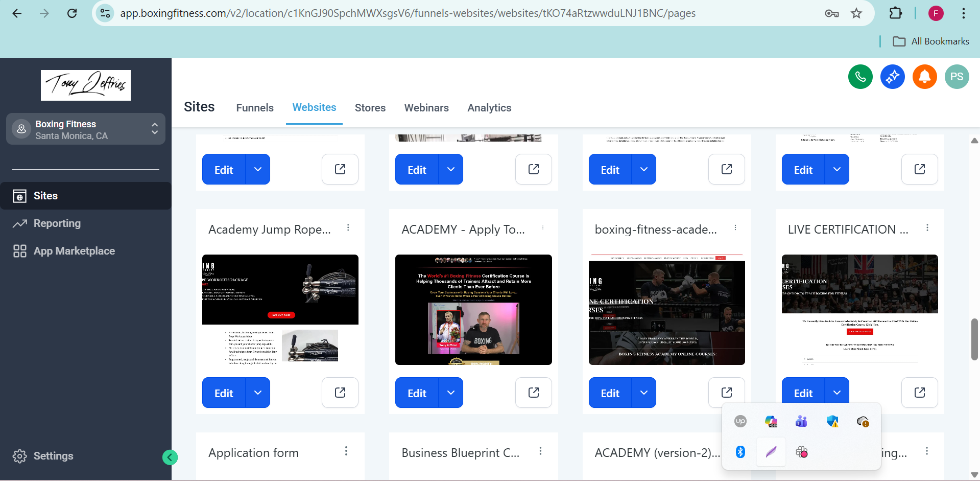Viewport: 980px width, 481px height.
Task: Bookmark this page with the star icon
Action: [x=856, y=13]
